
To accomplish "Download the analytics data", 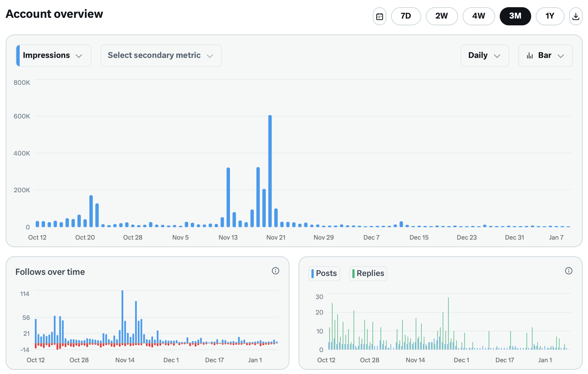I will tap(575, 16).
